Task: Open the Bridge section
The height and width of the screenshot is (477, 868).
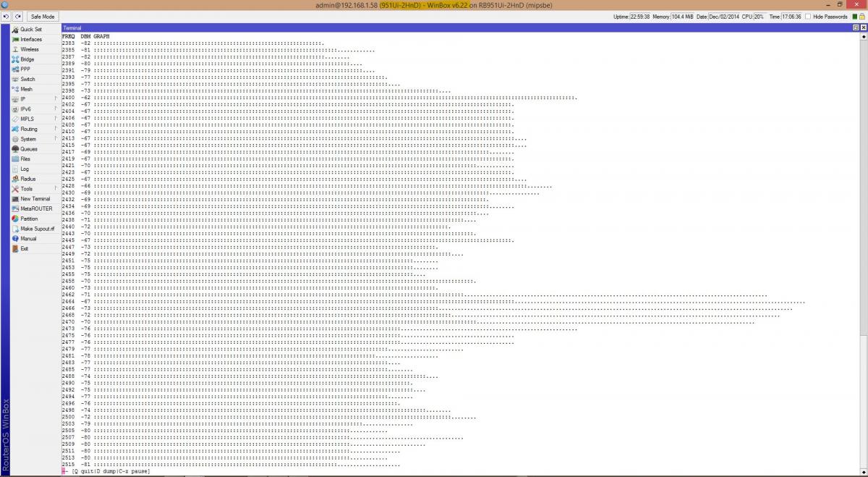Action: [x=27, y=59]
